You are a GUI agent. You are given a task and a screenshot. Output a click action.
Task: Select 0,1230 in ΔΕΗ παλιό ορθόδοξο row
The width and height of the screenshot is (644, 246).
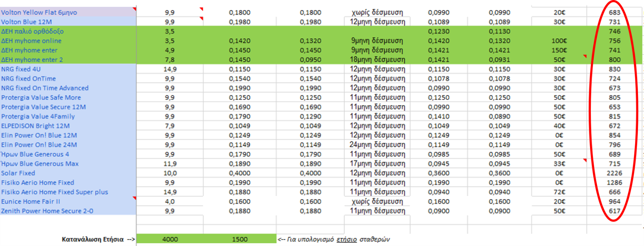[x=439, y=31]
